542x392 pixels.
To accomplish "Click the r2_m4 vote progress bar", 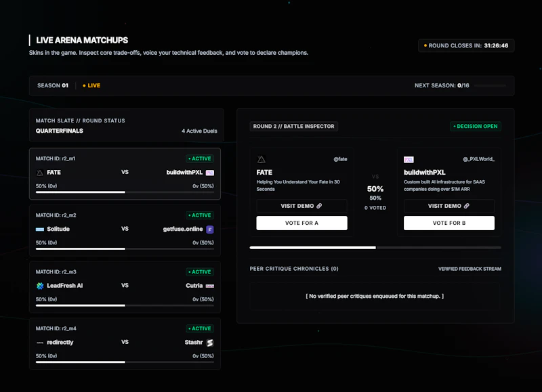I will [125, 362].
